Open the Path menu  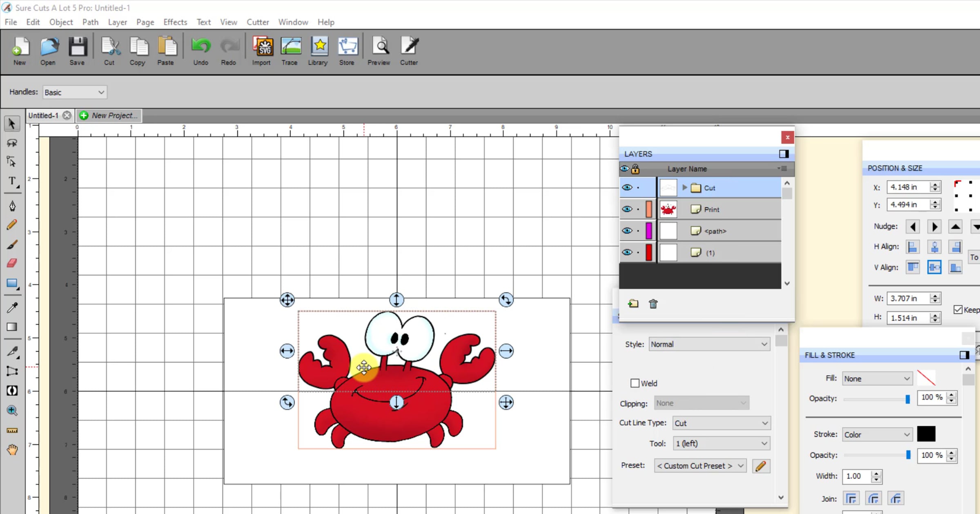click(x=90, y=22)
